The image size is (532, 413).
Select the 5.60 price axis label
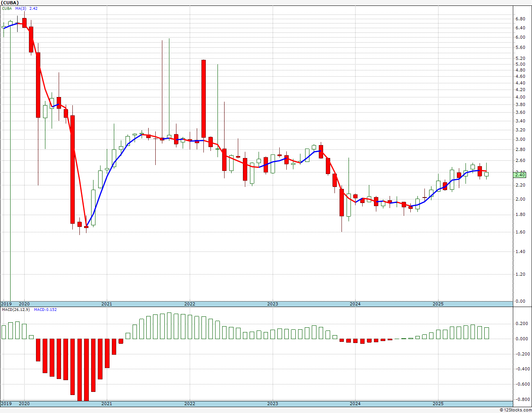click(520, 48)
